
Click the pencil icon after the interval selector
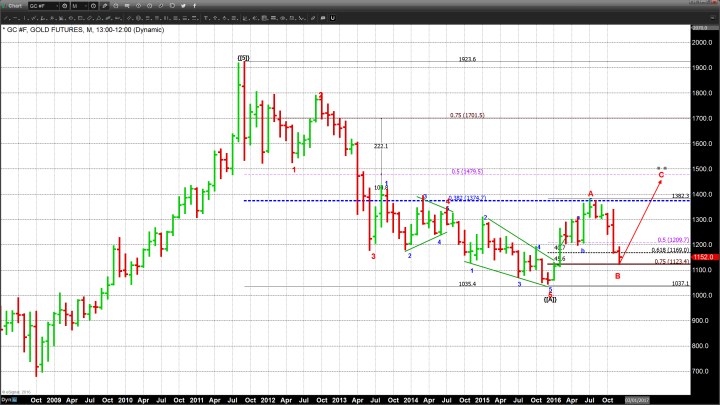click(x=105, y=6)
